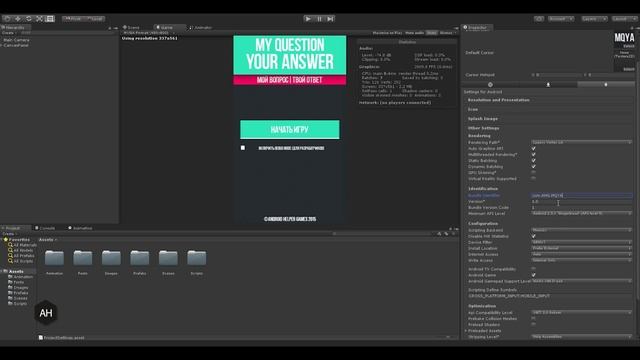Image resolution: width=640 pixels, height=360 pixels.
Task: Open the Layout dropdown
Action: pos(624,19)
